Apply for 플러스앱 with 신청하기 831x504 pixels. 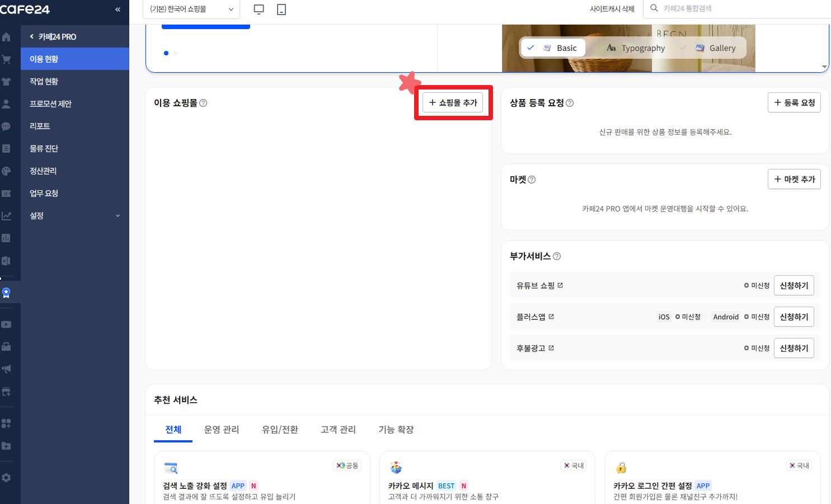(794, 317)
